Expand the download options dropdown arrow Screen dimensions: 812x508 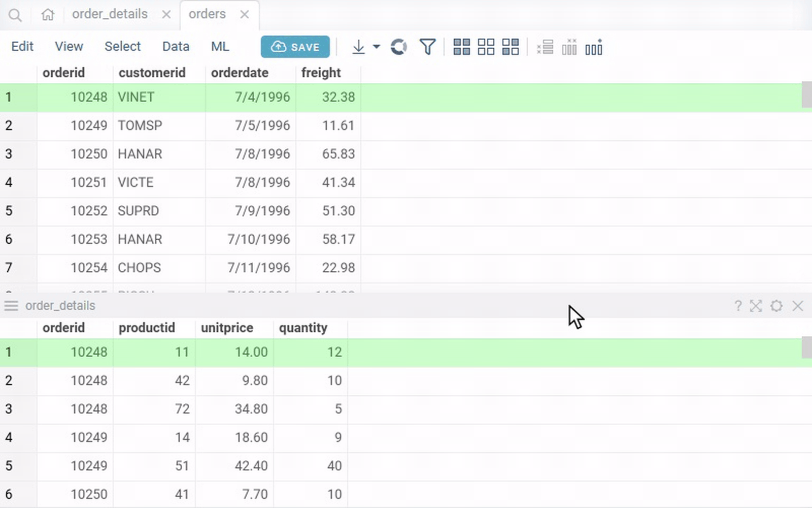click(376, 47)
